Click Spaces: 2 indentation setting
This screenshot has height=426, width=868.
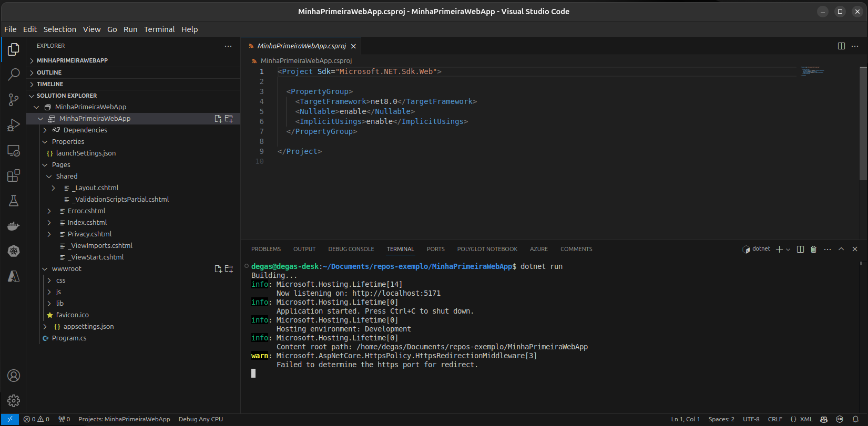[721, 419]
